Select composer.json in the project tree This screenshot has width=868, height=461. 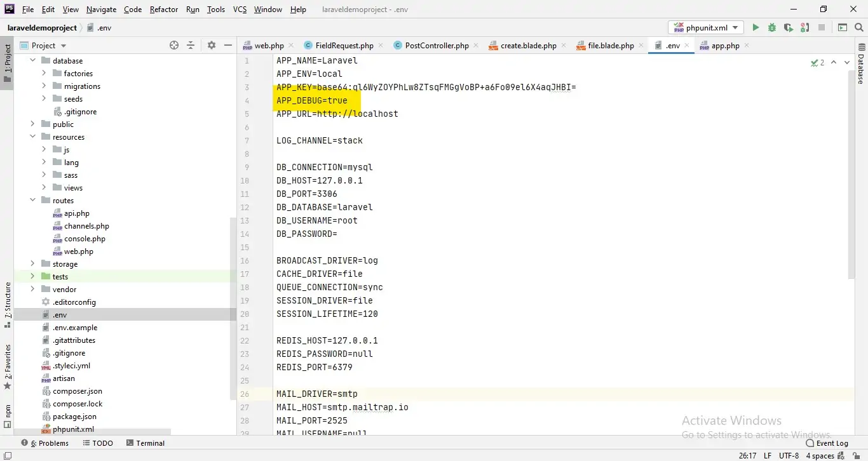point(78,391)
